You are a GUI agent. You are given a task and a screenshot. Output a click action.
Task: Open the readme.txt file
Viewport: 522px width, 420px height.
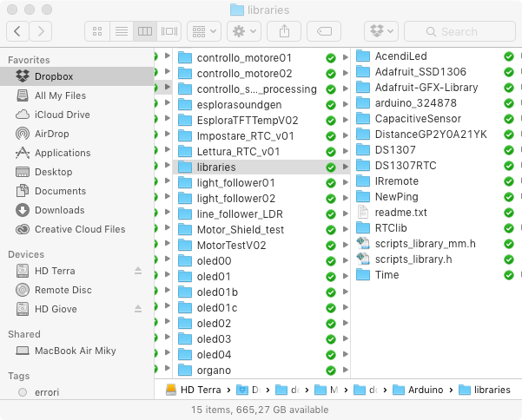click(x=400, y=212)
